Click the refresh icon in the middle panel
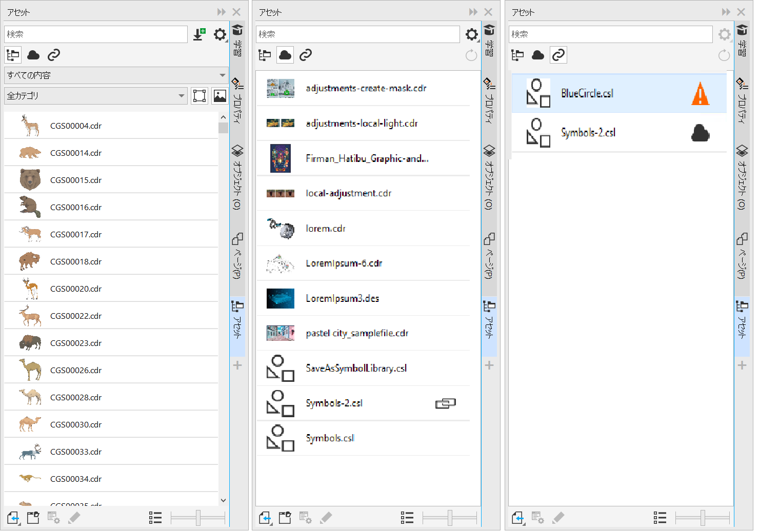The height and width of the screenshot is (532, 759). click(x=471, y=55)
